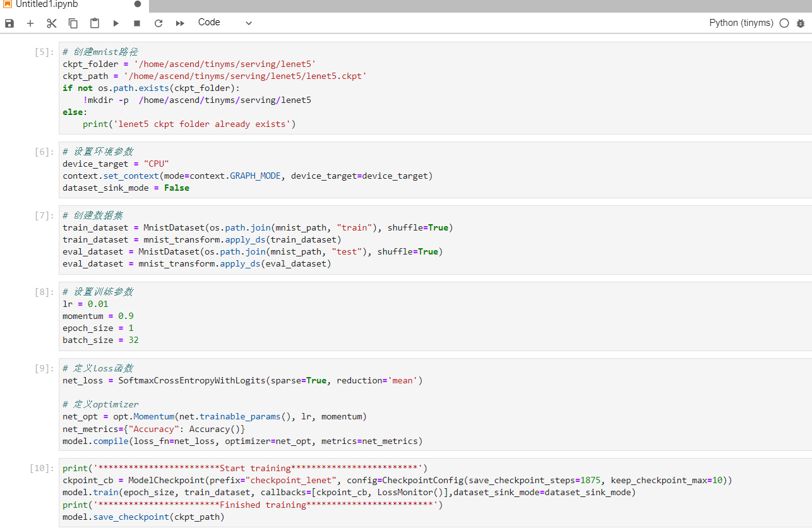The width and height of the screenshot is (812, 528).
Task: Save the notebook with the floppy disk icon
Action: tap(9, 23)
